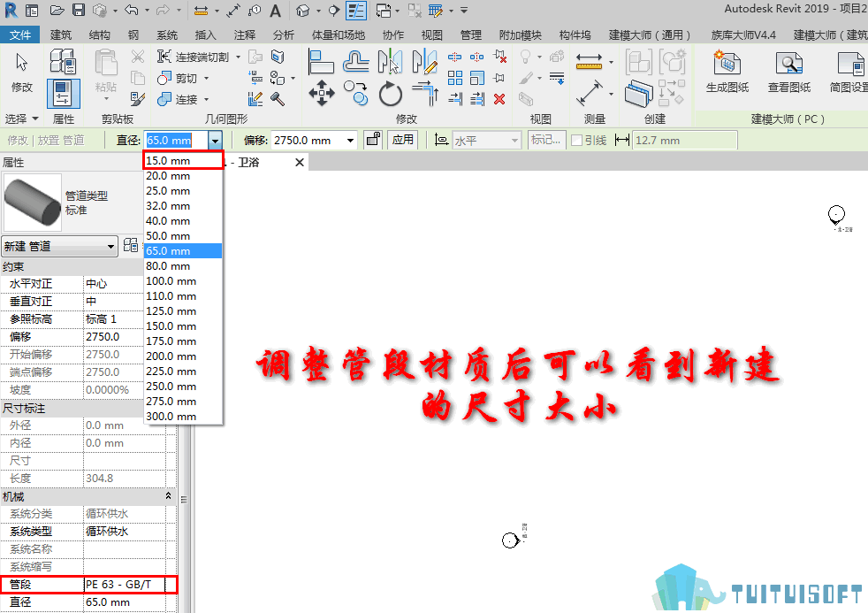Toggle the Properties palette button
868x613 pixels.
[63, 93]
